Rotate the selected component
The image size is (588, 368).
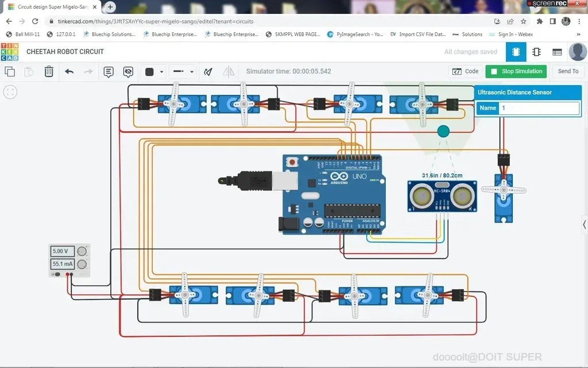pos(208,71)
